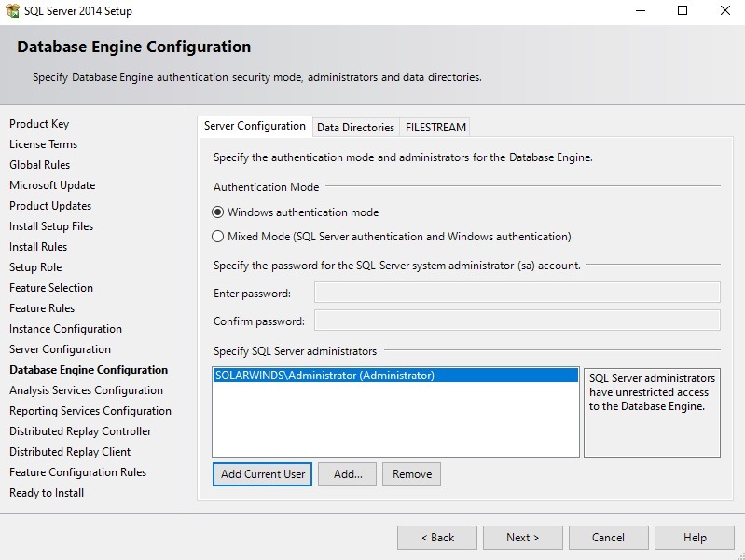Viewport: 745px width, 560px height.
Task: Click the Confirm password field
Action: tap(517, 321)
